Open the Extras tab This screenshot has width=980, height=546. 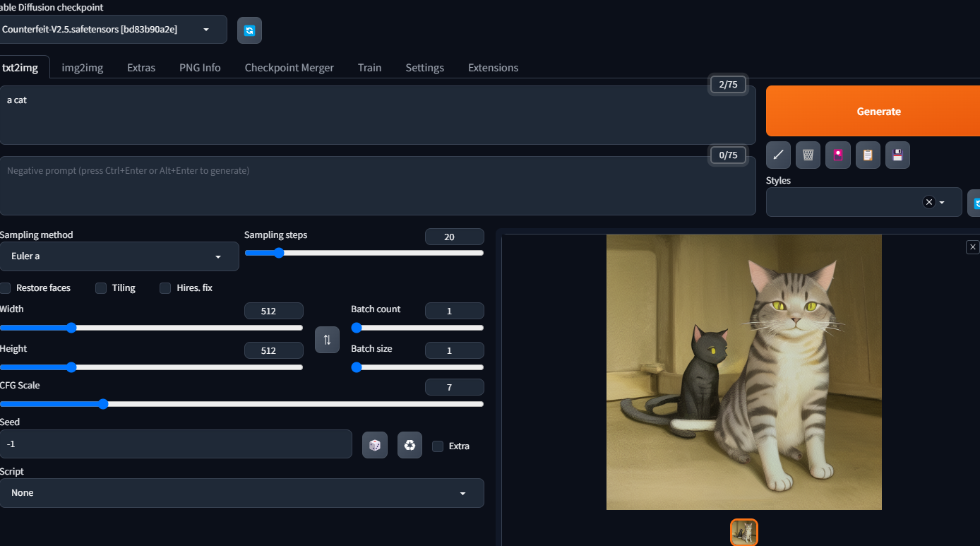click(141, 68)
